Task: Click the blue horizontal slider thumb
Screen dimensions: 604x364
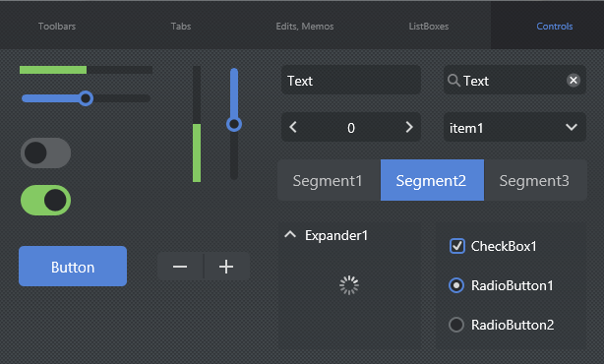Action: 86,98
